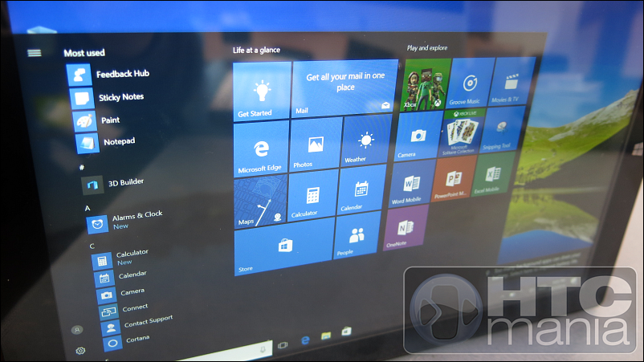Screen dimensions: 644x362
Task: Open the Groove Music tile
Action: click(470, 83)
